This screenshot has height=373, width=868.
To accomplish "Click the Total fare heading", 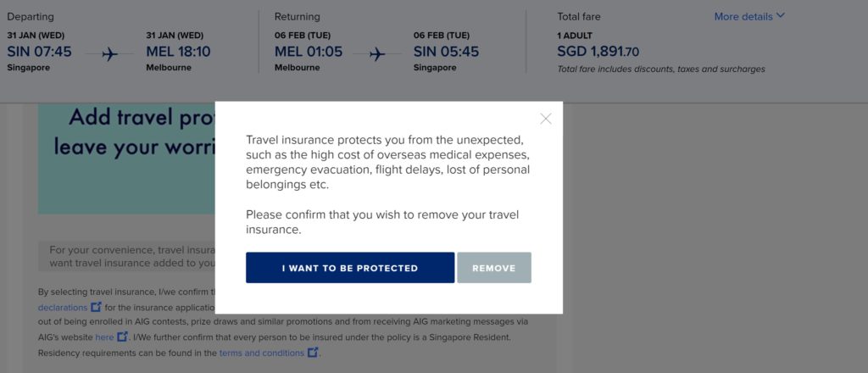I will click(578, 17).
